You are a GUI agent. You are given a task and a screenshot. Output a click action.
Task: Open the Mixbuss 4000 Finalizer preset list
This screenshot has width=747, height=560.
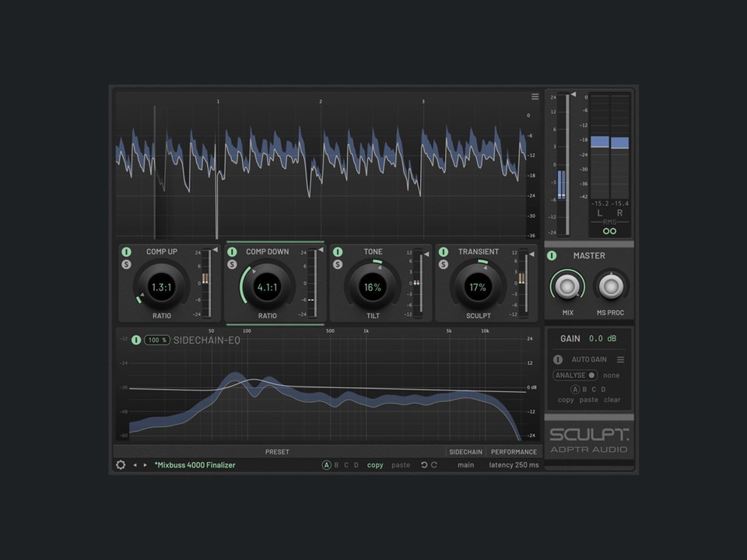pyautogui.click(x=195, y=465)
